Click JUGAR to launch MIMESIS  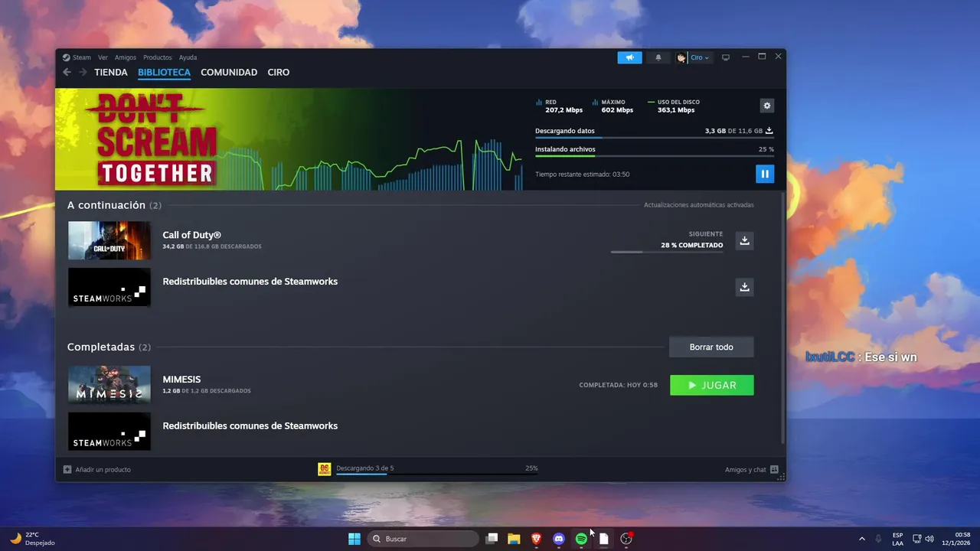712,385
